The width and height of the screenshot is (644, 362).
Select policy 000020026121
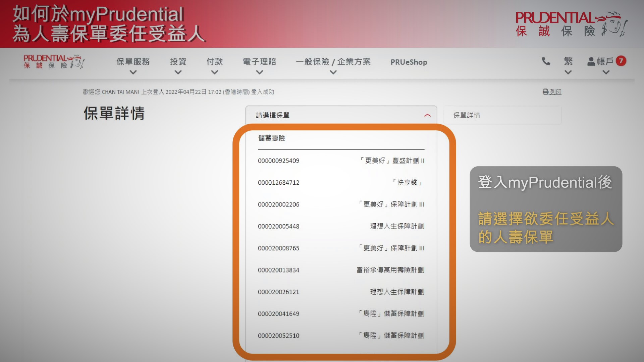coord(341,292)
